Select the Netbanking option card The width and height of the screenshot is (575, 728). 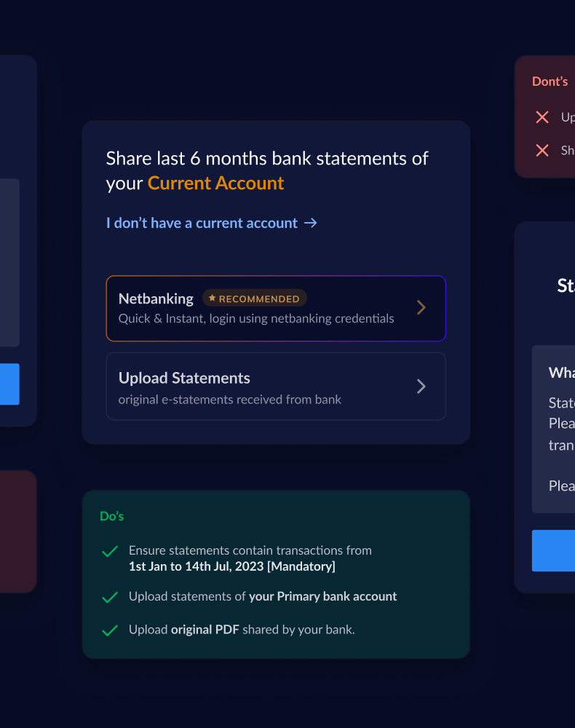click(276, 308)
